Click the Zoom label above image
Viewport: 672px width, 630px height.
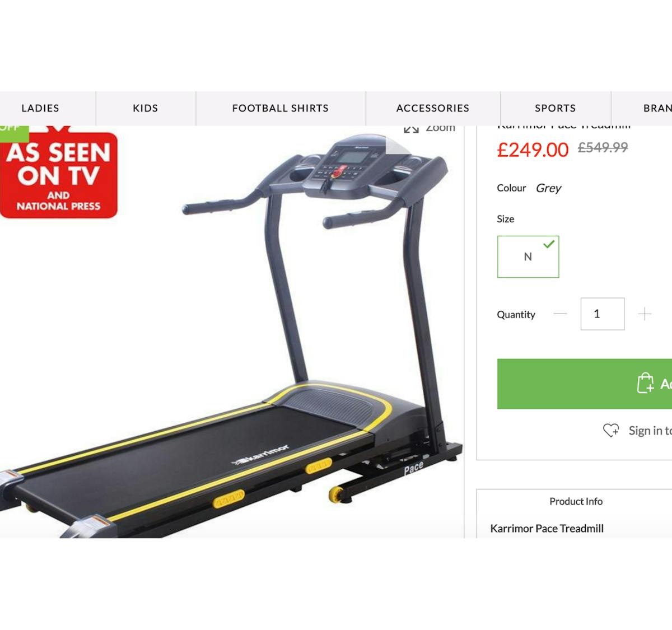pos(441,129)
